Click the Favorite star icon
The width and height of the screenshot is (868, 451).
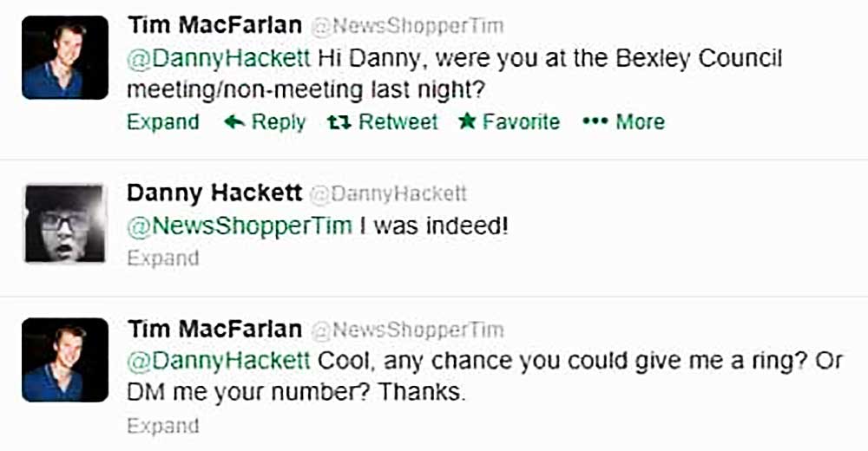(468, 122)
